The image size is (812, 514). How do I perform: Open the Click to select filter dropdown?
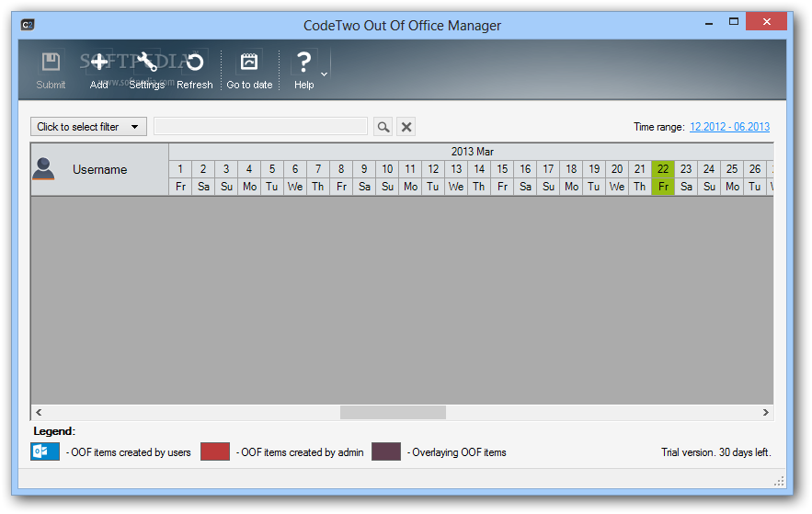(x=88, y=127)
